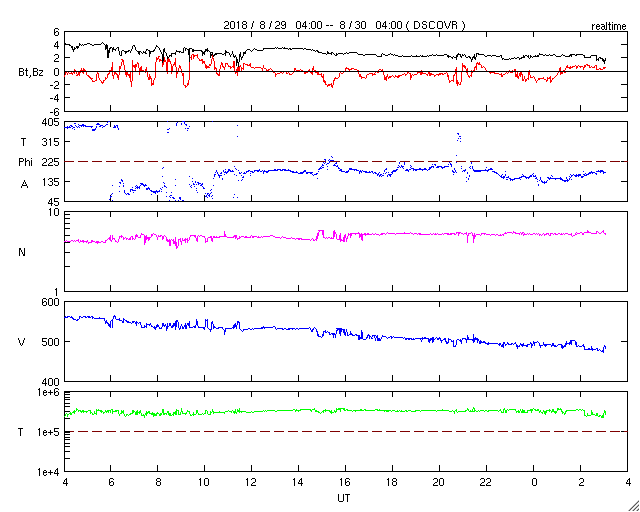
Task: Select the '600' velocity tick label
Action: pyautogui.click(x=52, y=303)
